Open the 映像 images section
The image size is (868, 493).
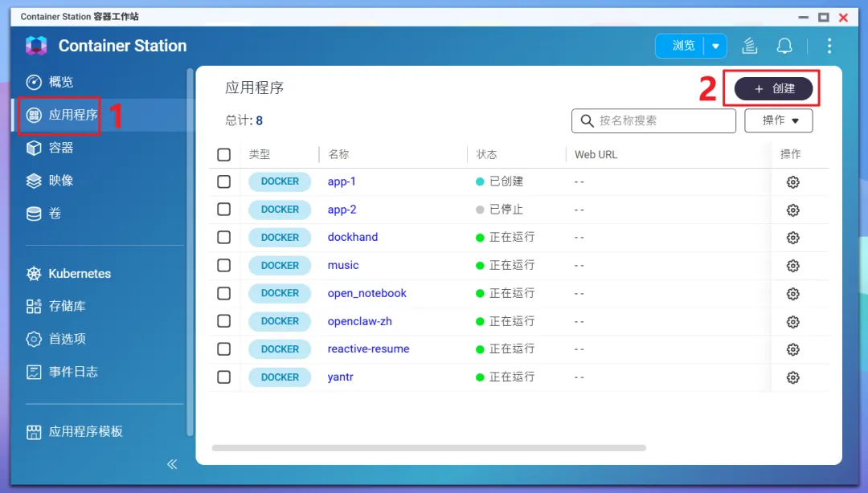pyautogui.click(x=61, y=181)
